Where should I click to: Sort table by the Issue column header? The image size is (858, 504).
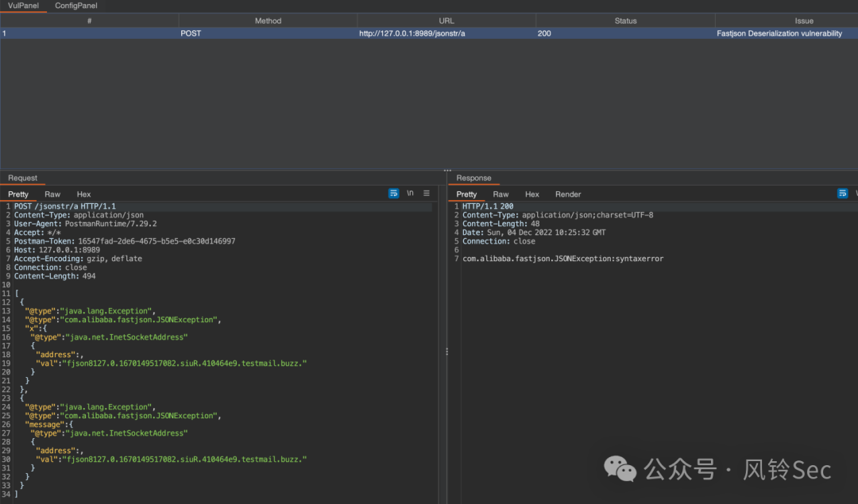pos(804,21)
